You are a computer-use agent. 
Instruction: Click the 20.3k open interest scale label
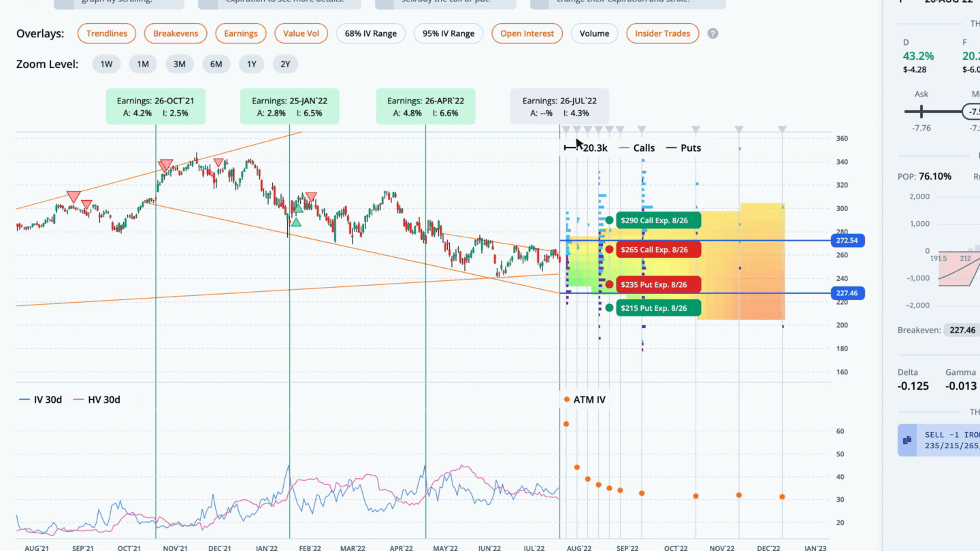(x=595, y=148)
